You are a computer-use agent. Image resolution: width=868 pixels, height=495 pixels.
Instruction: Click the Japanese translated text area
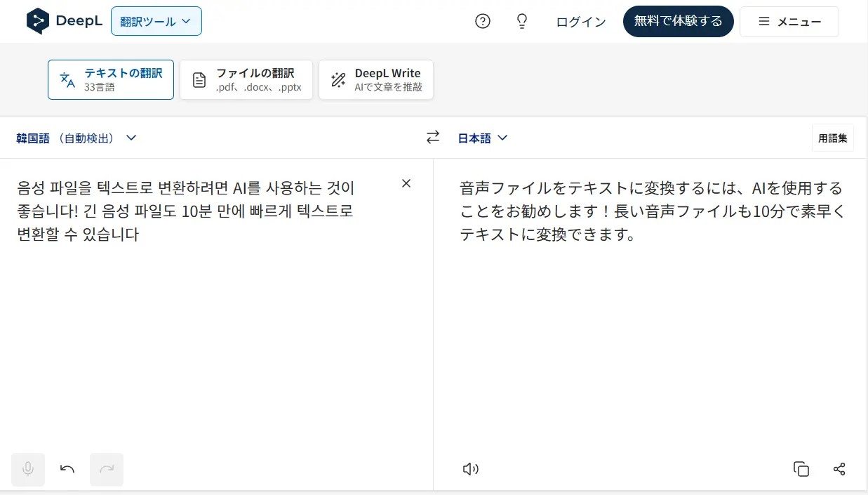coord(653,211)
